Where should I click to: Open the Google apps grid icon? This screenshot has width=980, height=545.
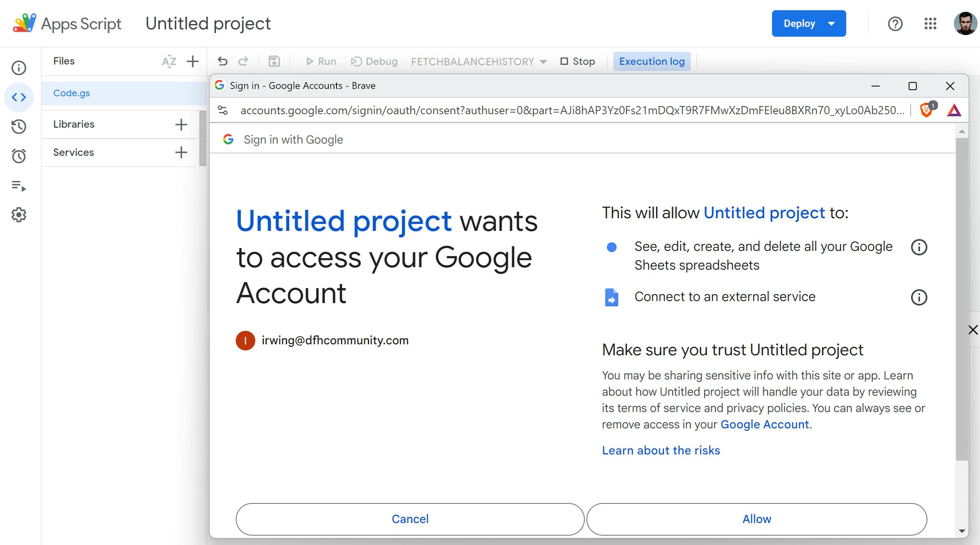(x=930, y=24)
